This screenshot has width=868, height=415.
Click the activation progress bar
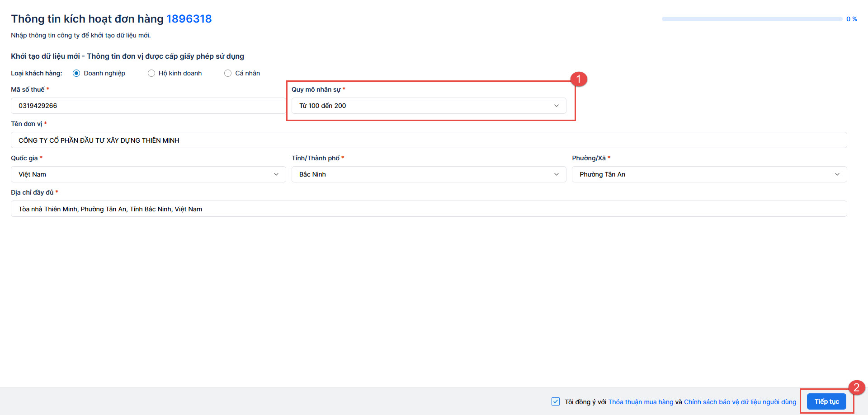[752, 19]
